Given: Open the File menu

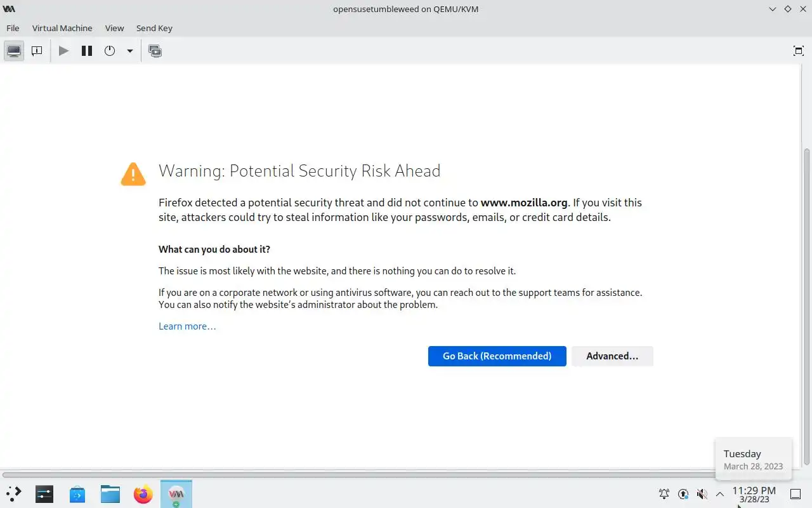Looking at the screenshot, I should [x=13, y=28].
